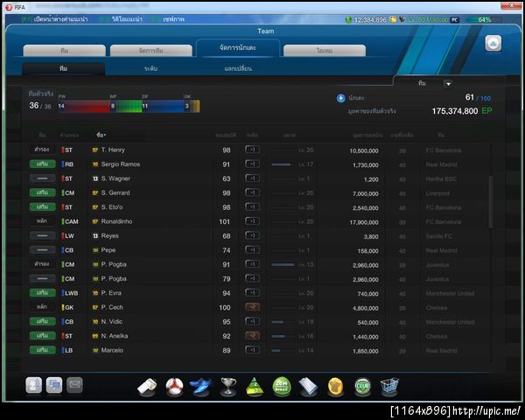This screenshot has width=525, height=420.
Task: Open the whistle match icon in bottom toolbar
Action: coord(147,387)
